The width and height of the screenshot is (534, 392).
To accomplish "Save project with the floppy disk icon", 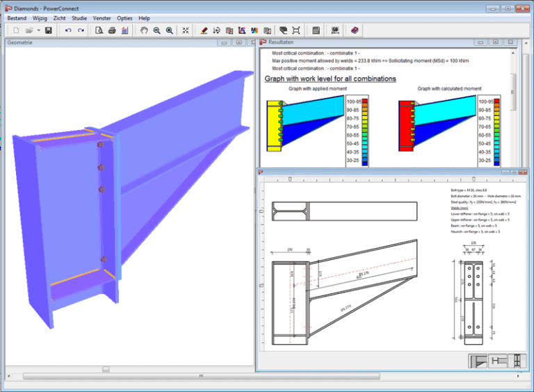I will [x=49, y=31].
